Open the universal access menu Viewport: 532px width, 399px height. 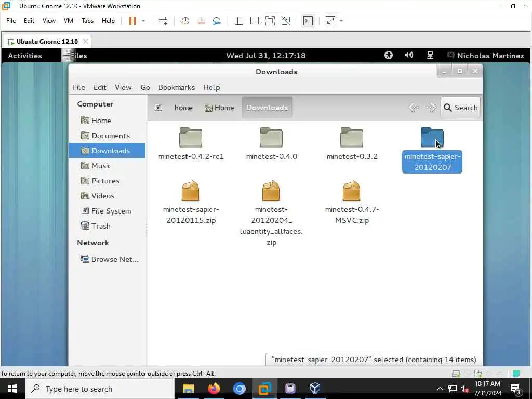tap(389, 55)
